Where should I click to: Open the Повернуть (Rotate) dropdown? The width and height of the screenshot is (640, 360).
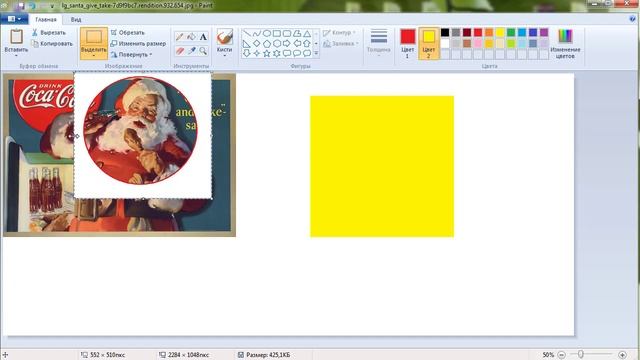131,55
